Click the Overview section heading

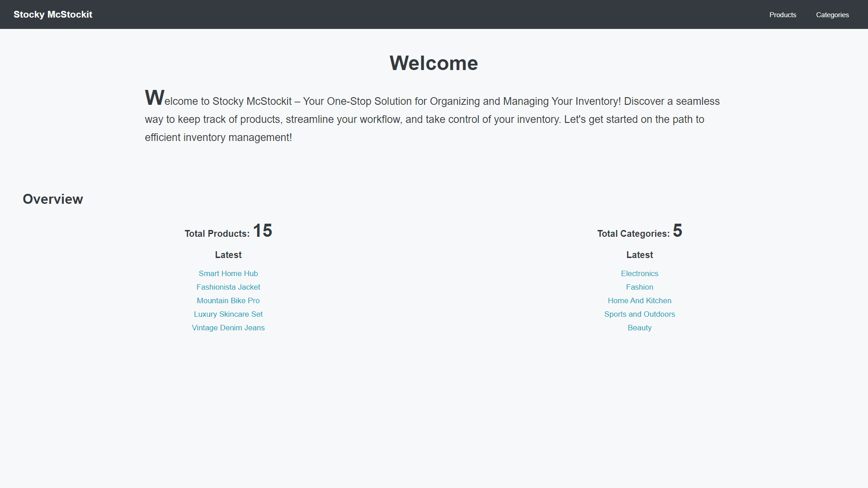(52, 199)
